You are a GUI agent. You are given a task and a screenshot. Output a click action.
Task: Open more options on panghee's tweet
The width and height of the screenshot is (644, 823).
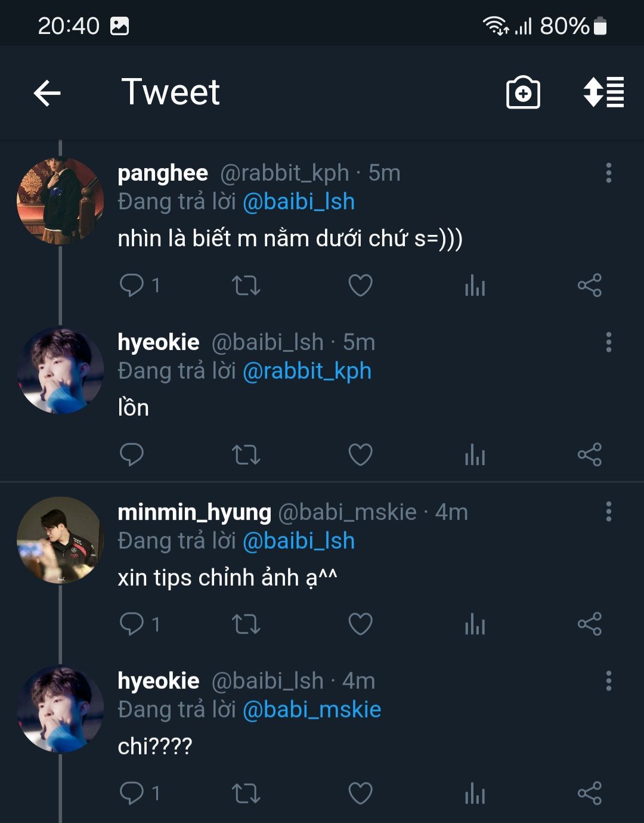(608, 173)
